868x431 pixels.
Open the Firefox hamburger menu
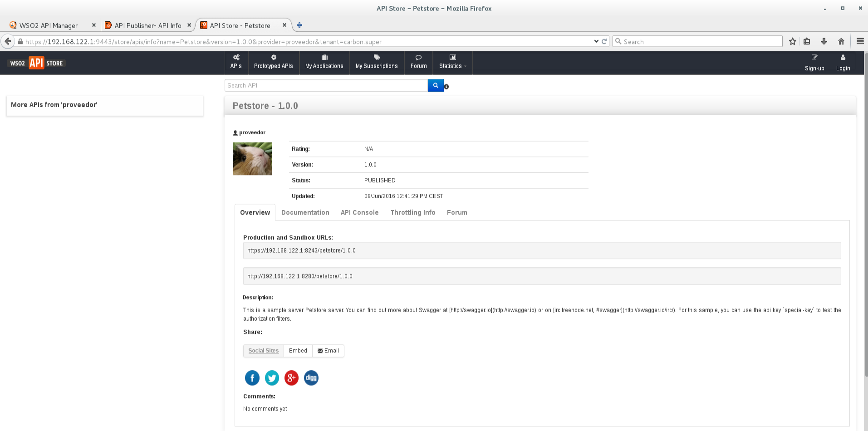coord(860,41)
